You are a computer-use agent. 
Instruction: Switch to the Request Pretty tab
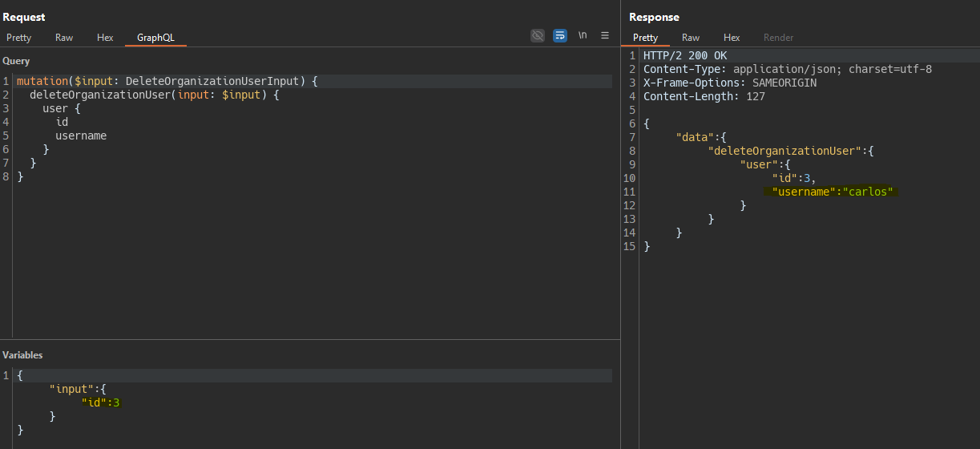[19, 38]
